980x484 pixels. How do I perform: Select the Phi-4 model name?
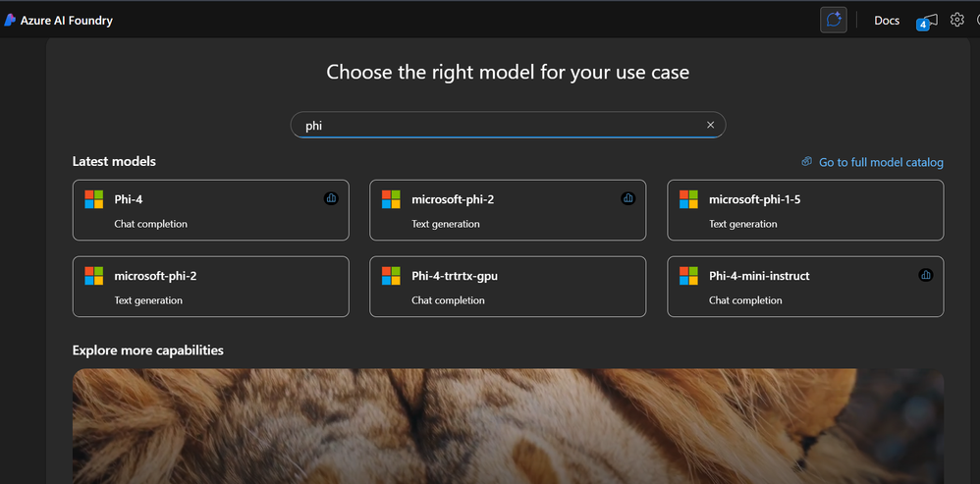[129, 200]
